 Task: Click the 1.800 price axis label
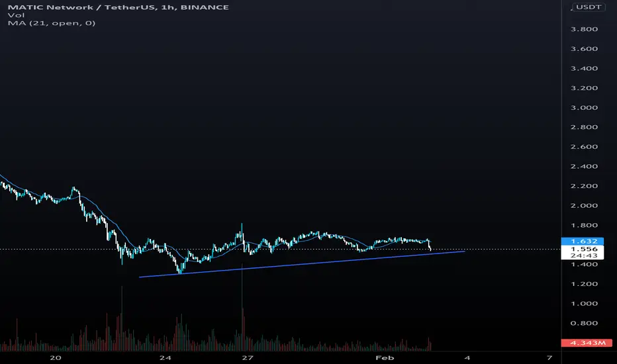coord(584,225)
